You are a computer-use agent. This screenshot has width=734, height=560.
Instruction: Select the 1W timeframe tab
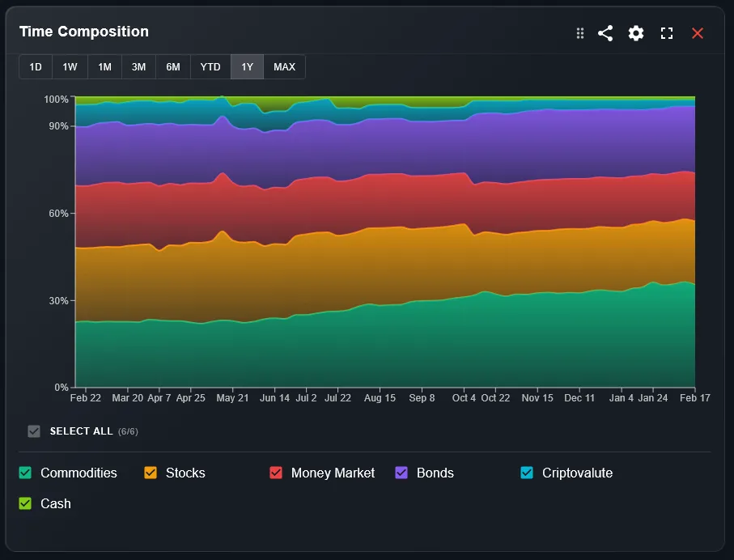pyautogui.click(x=70, y=66)
